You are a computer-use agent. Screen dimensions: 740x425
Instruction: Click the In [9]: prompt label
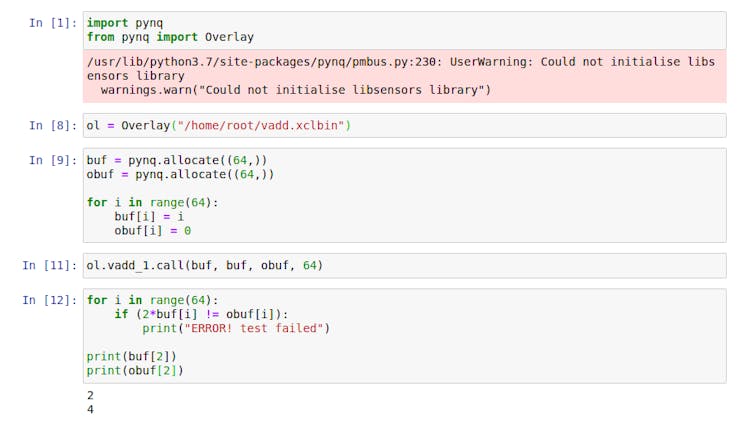tap(53, 160)
